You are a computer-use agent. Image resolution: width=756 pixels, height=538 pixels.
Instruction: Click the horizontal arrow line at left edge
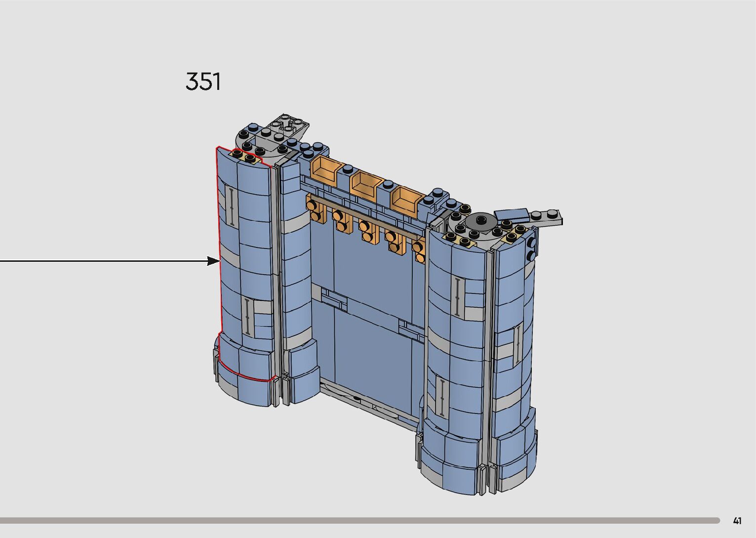click(99, 261)
